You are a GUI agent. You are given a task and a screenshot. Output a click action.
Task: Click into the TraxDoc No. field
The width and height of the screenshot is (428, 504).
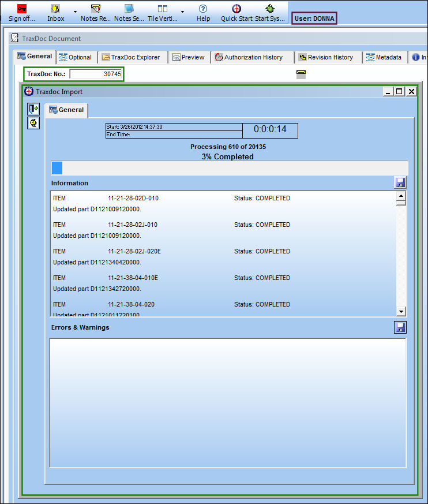(96, 74)
